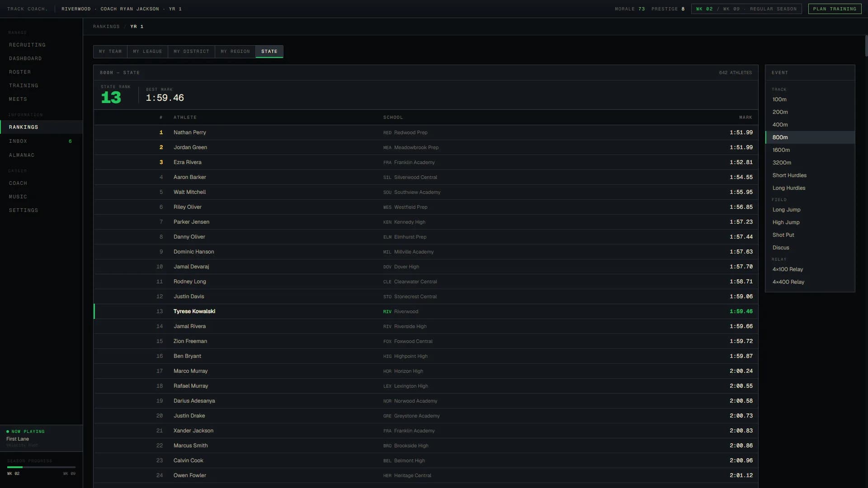The width and height of the screenshot is (868, 488).
Task: Click the highlighted Tyrese Kowalski row
Action: 426,311
